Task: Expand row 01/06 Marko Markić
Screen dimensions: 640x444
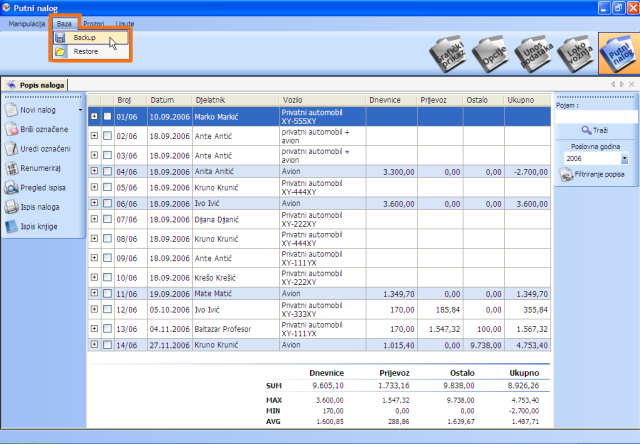Action: pos(94,116)
